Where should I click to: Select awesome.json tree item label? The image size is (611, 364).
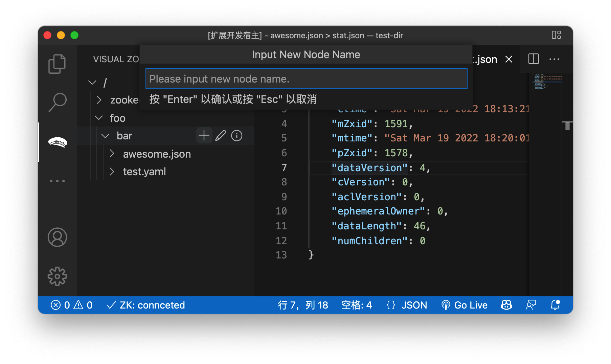[x=157, y=154]
